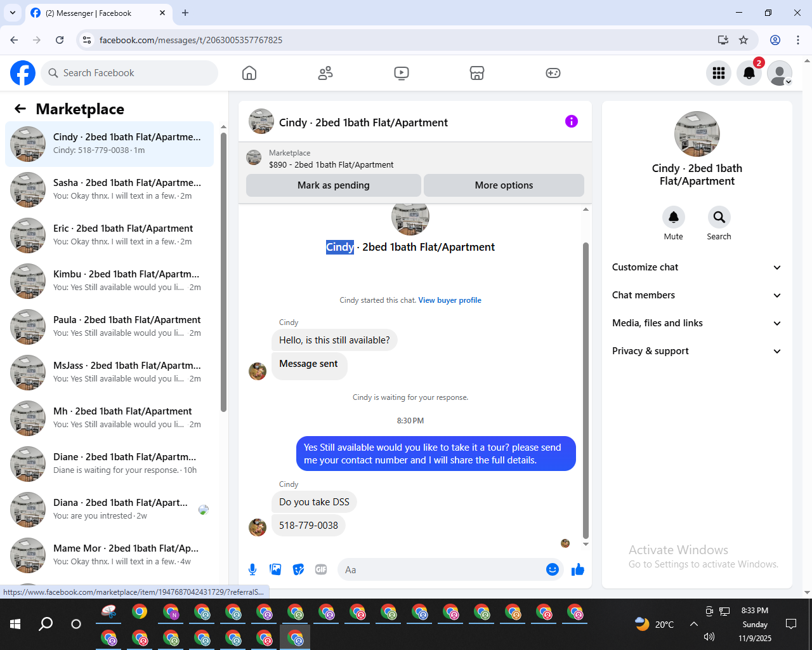Open the nine-dot Menu grid icon
The width and height of the screenshot is (812, 650).
pos(719,73)
